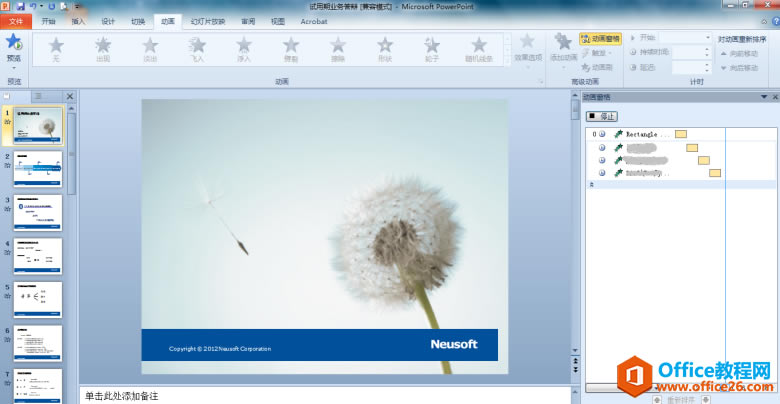This screenshot has width=780, height=404.
Task: Click the 持续时间 (Duration) spinner field
Action: [x=691, y=52]
